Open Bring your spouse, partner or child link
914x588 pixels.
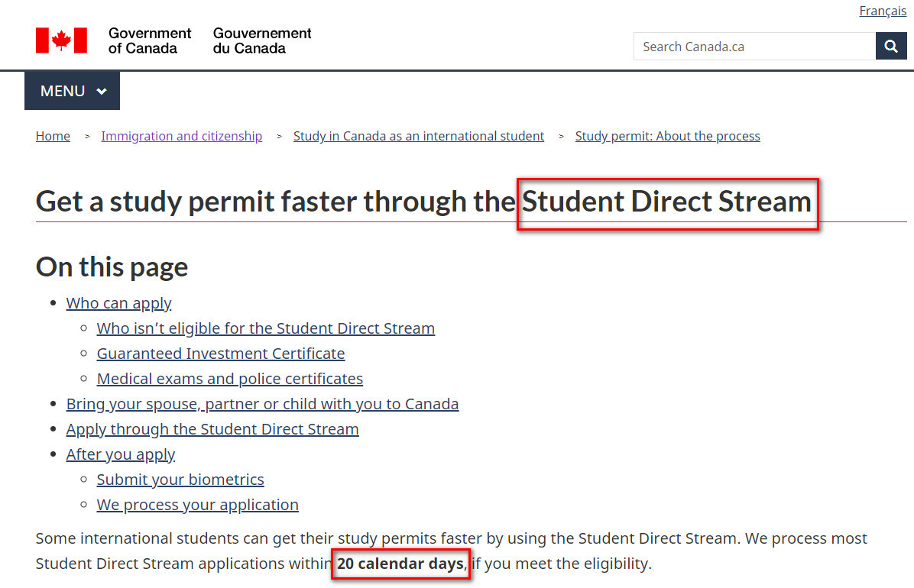coord(262,403)
